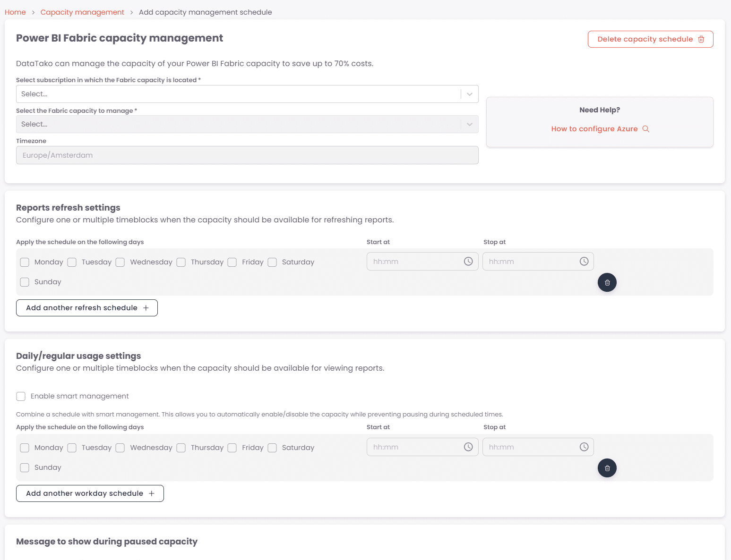Click plus icon in Add another refresh schedule
This screenshot has width=731, height=560.
(146, 308)
